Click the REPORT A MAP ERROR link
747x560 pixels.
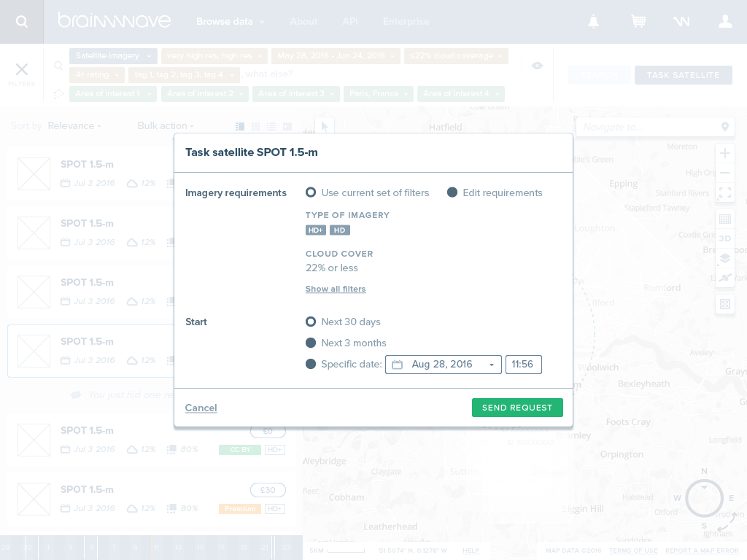702,551
